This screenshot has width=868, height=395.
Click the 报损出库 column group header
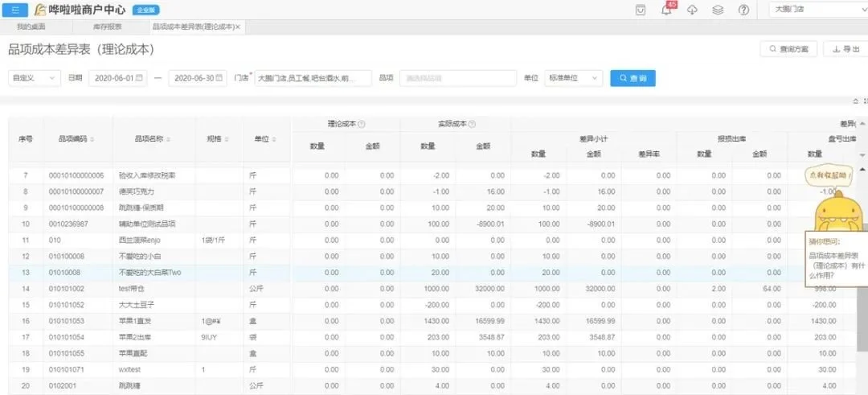tap(732, 139)
